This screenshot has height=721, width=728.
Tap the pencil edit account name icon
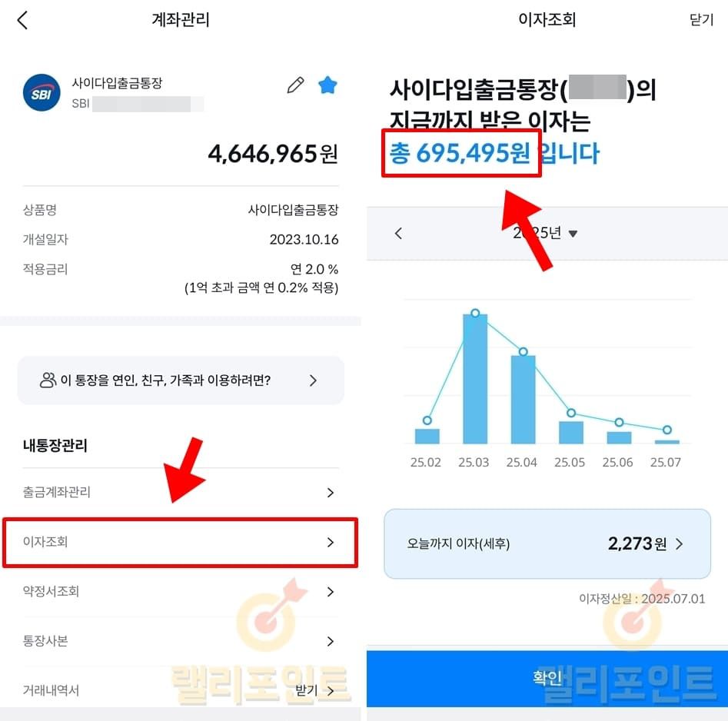pyautogui.click(x=295, y=85)
